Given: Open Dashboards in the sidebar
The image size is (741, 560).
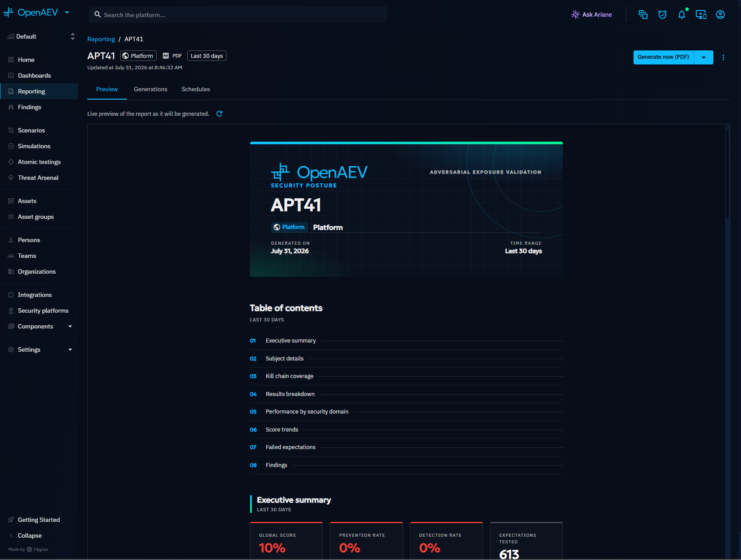Looking at the screenshot, I should pos(39,75).
